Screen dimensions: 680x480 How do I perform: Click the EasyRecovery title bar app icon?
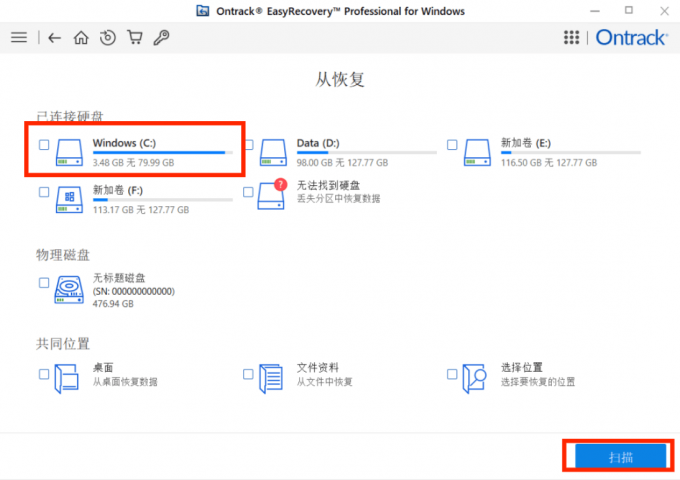203,11
